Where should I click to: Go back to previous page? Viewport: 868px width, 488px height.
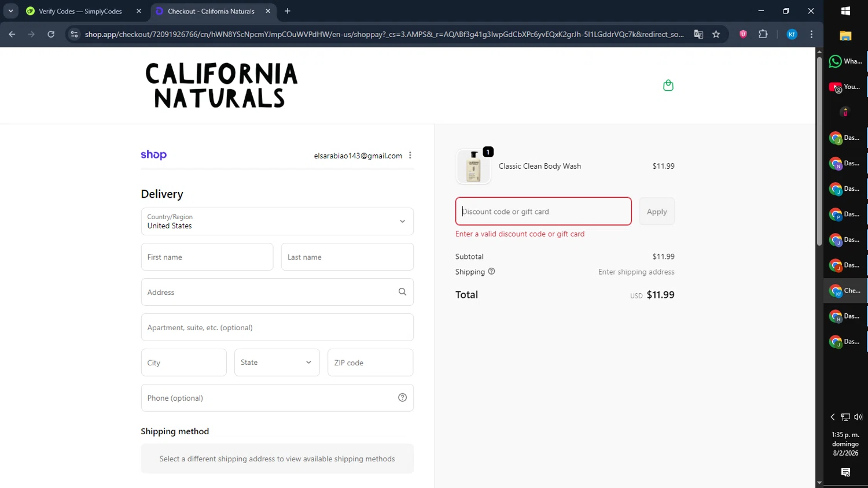(12, 34)
